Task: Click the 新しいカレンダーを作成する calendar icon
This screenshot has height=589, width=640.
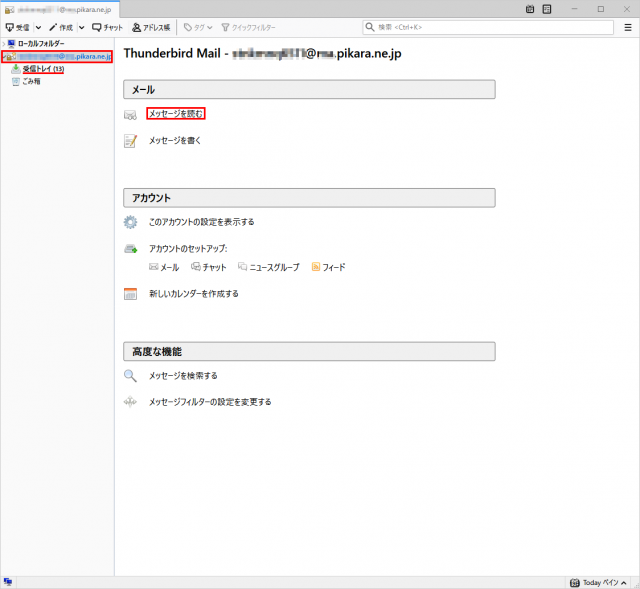Action: tap(130, 294)
